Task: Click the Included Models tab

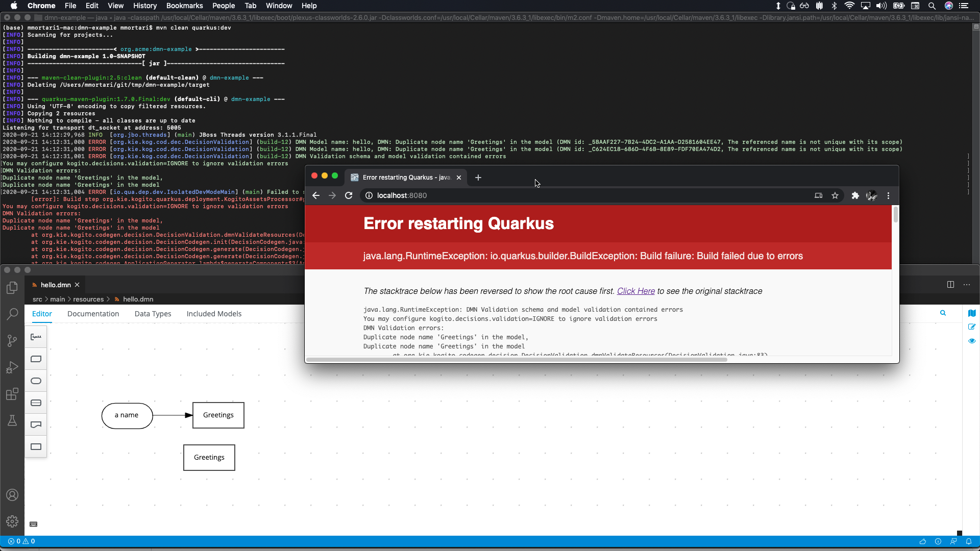Action: pos(213,314)
